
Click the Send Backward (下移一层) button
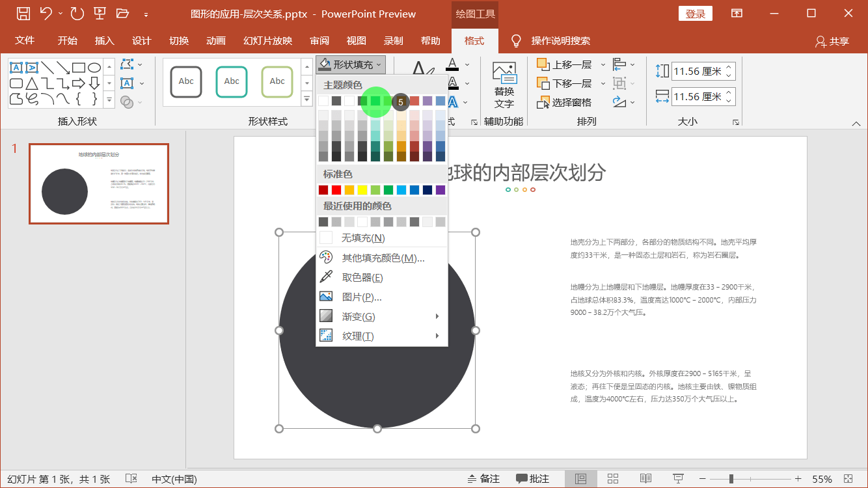point(564,83)
